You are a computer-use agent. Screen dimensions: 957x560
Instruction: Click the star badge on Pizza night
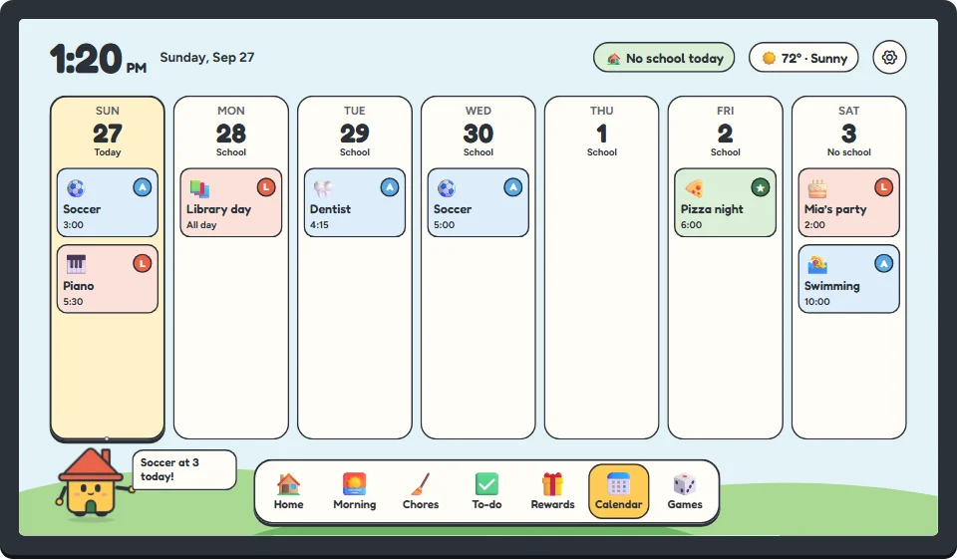tap(760, 187)
